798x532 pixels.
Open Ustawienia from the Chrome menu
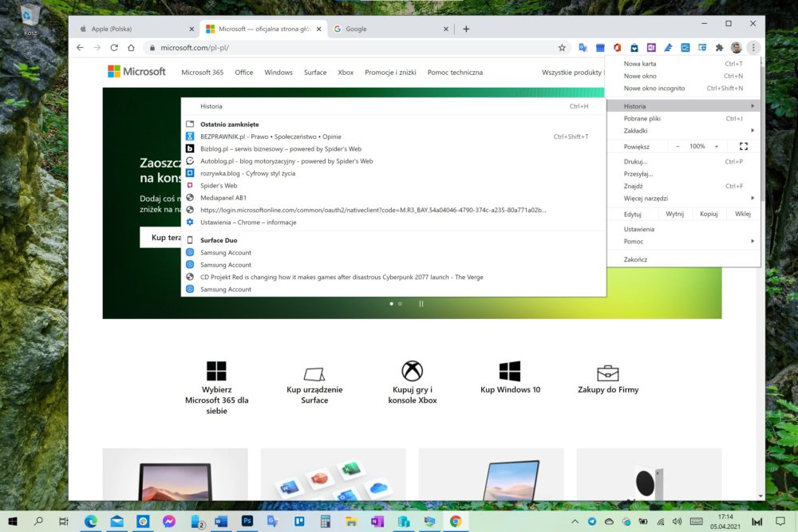(x=684, y=229)
